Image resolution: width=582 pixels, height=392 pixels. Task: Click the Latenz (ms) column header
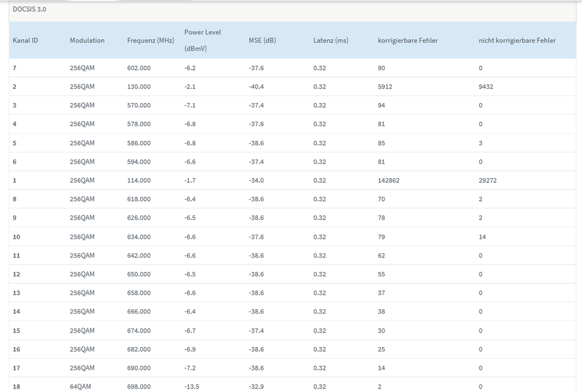pos(330,41)
